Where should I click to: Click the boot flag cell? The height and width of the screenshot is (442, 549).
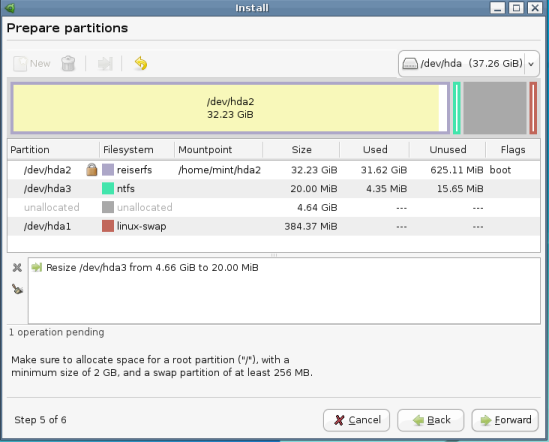pos(500,170)
